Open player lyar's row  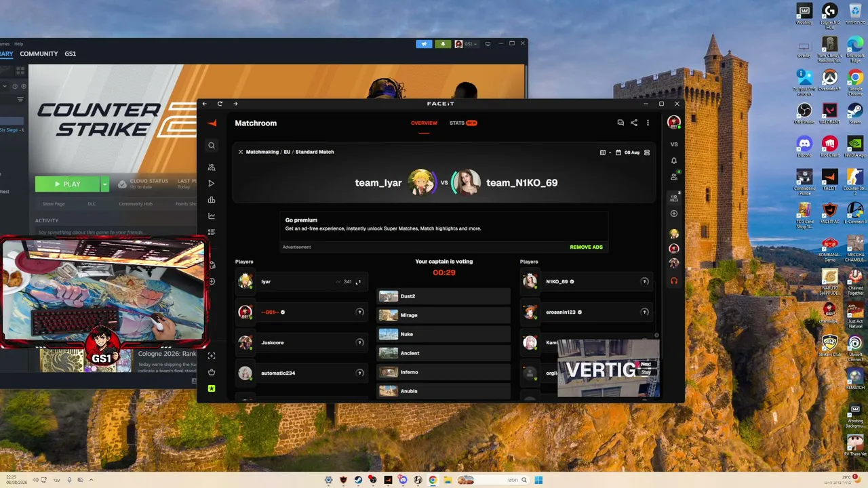pos(302,281)
